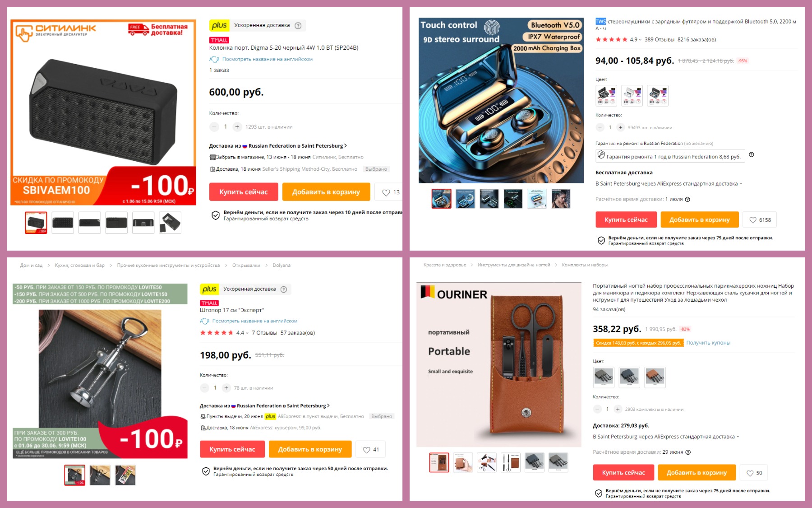Go to Красота и здоровье breadcrumb

pyautogui.click(x=444, y=265)
